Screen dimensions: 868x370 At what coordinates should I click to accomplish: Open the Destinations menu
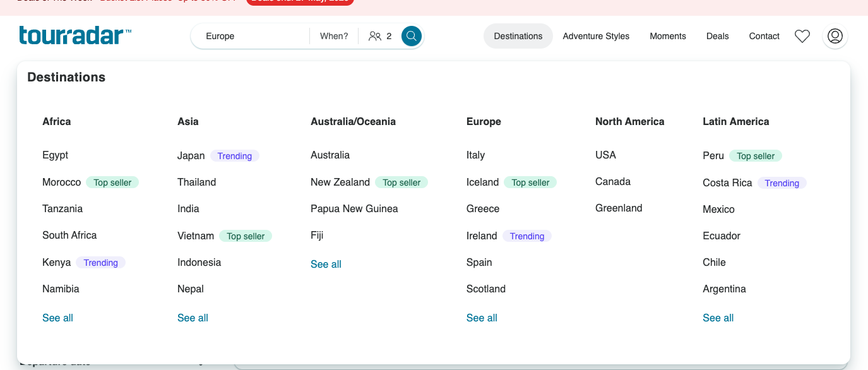point(518,36)
